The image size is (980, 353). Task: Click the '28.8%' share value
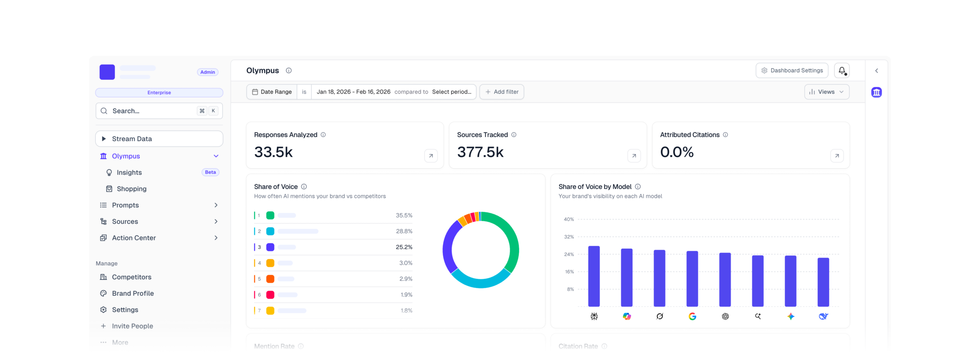pyautogui.click(x=404, y=231)
